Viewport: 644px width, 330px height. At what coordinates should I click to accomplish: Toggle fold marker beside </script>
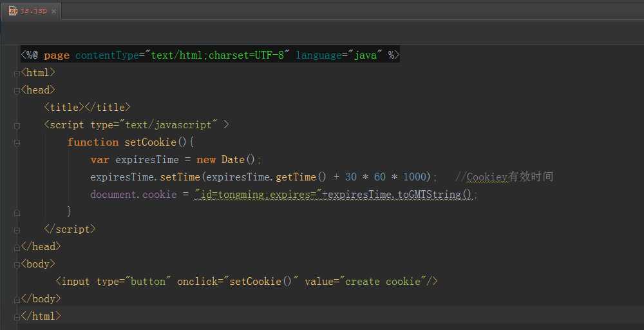pos(17,230)
